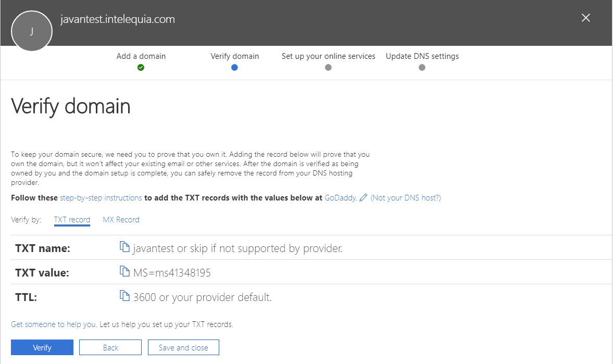The height and width of the screenshot is (364, 613).
Task: Click Get someone to help you
Action: [53, 324]
